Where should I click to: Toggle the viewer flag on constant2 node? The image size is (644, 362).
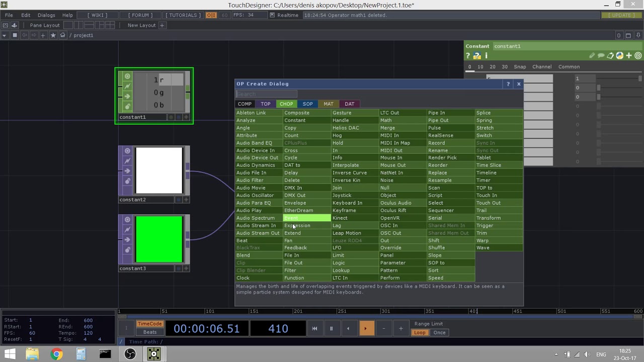click(x=127, y=151)
